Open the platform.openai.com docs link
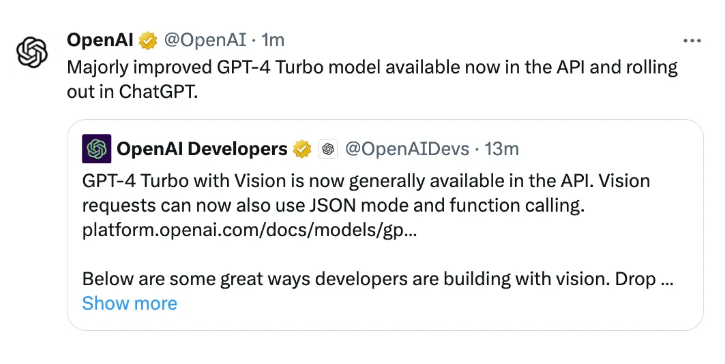This screenshot has width=725, height=364. 249,230
